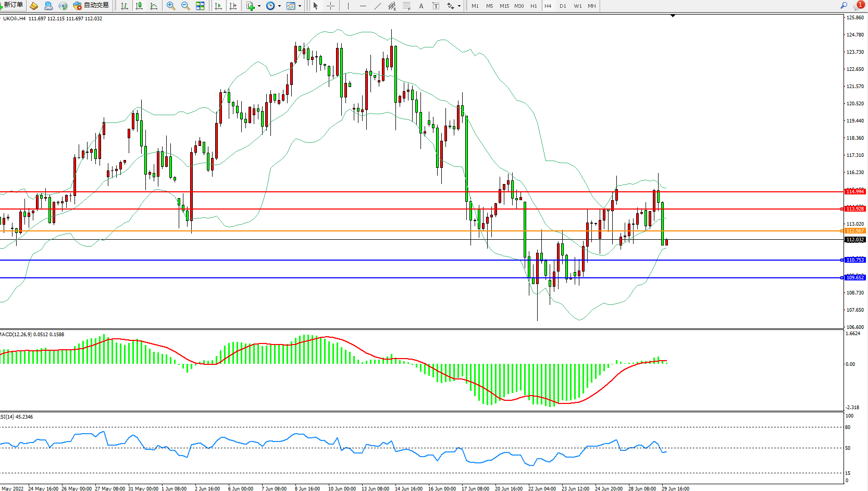Expand the chart templates dropdown
The height and width of the screenshot is (491, 868).
click(x=300, y=6)
